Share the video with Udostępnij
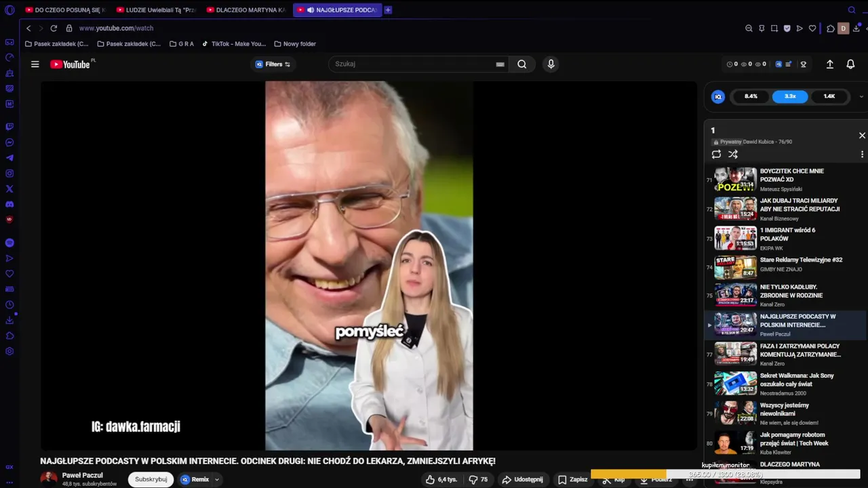Screen dimensions: 868x488 point(522,479)
